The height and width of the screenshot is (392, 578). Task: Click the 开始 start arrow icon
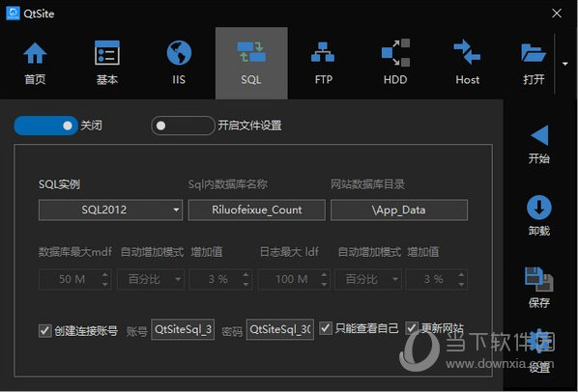coord(539,135)
